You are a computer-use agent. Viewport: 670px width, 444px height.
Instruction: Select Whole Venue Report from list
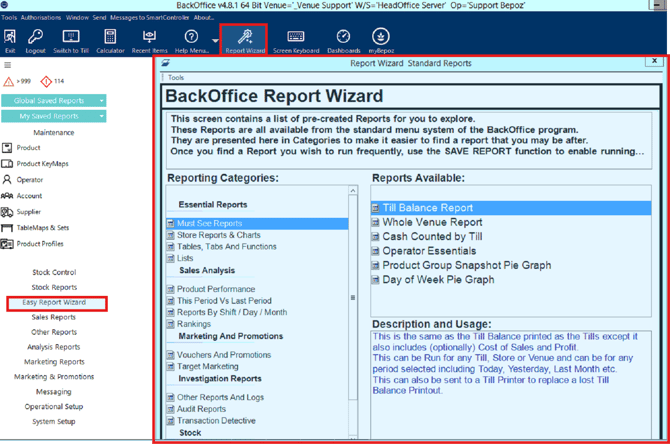(x=432, y=223)
